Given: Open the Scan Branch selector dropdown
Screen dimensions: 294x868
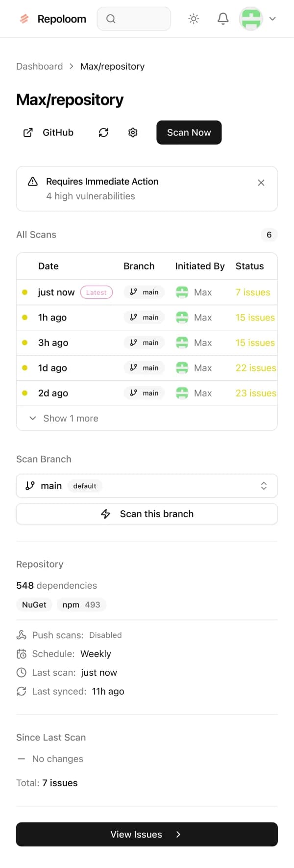Looking at the screenshot, I should pos(147,486).
